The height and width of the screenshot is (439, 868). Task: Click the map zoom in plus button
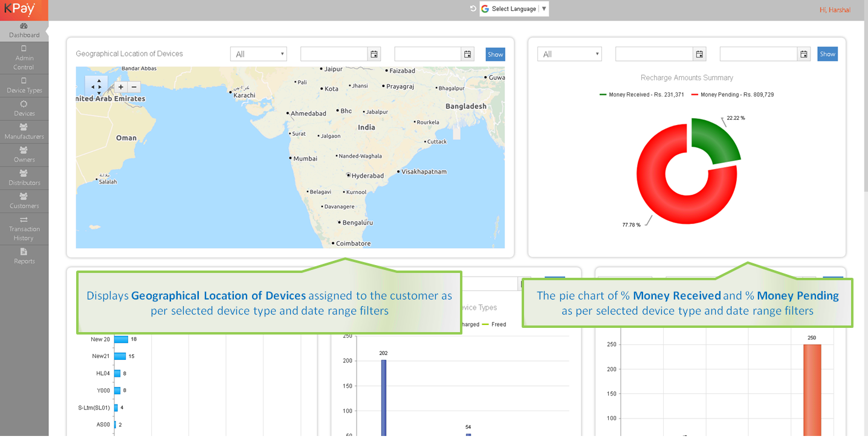(121, 87)
